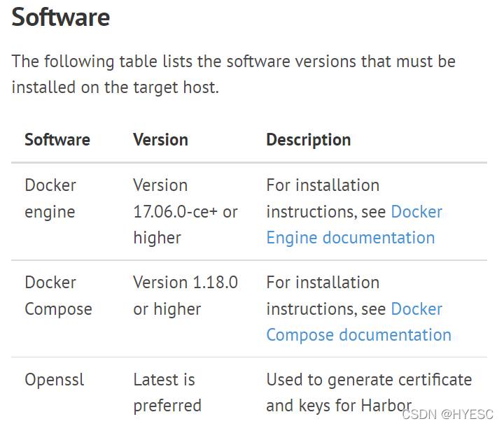Click the Openssl table cell
The image size is (504, 426).
[x=55, y=379]
